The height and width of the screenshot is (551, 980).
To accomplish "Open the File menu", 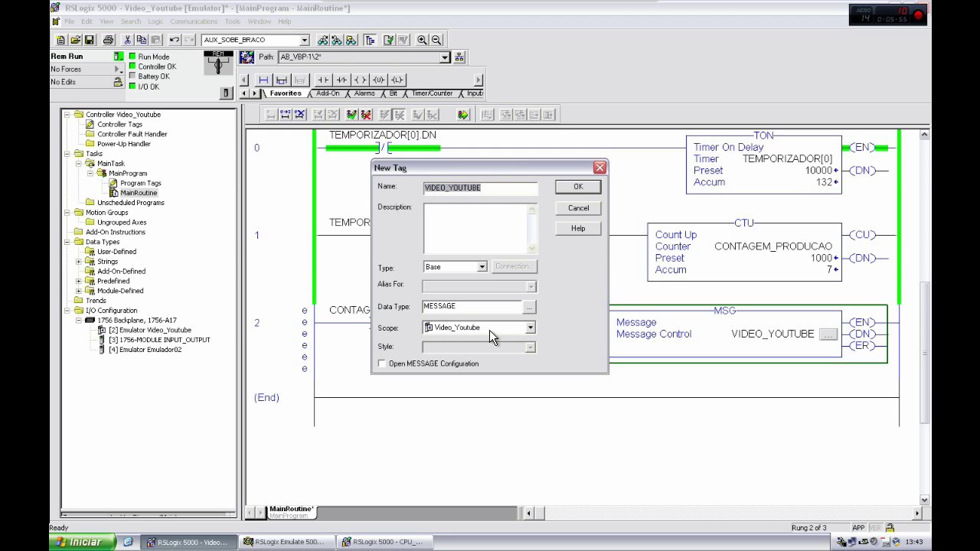I will [70, 21].
